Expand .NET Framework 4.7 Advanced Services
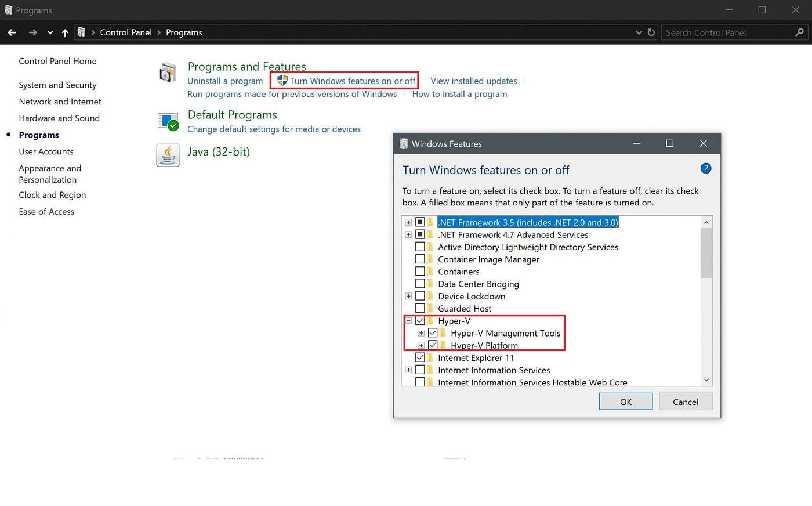 tap(408, 234)
